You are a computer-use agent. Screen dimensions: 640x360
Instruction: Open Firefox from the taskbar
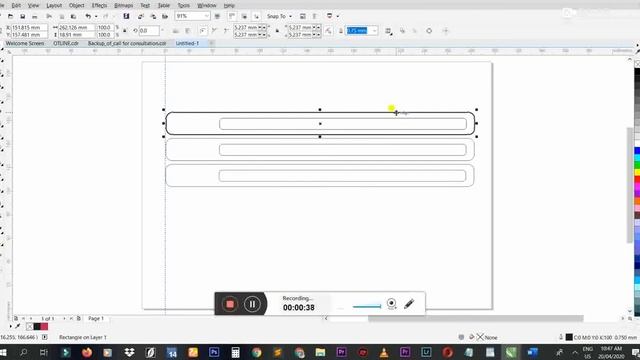click(x=87, y=352)
